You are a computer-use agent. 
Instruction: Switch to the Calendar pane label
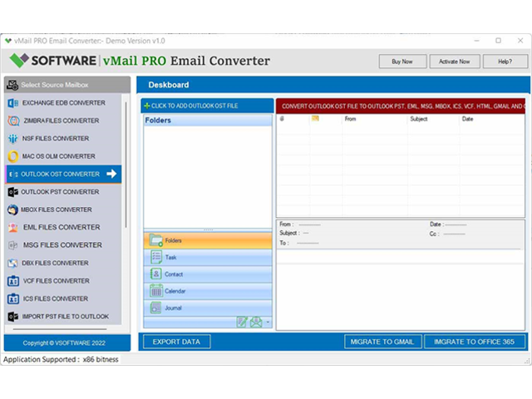175,291
